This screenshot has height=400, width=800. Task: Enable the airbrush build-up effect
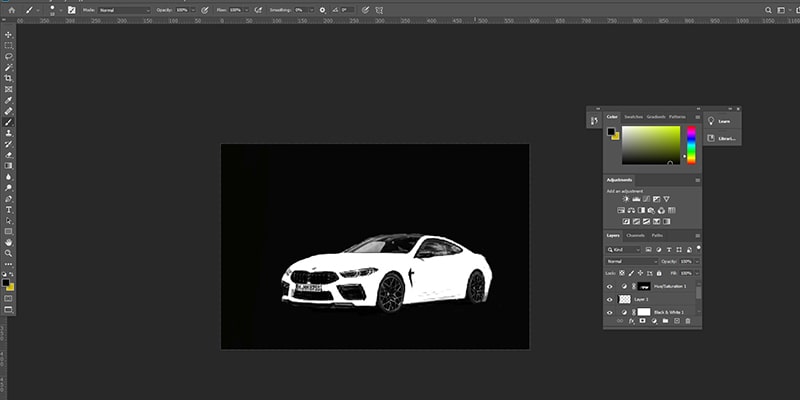[258, 10]
